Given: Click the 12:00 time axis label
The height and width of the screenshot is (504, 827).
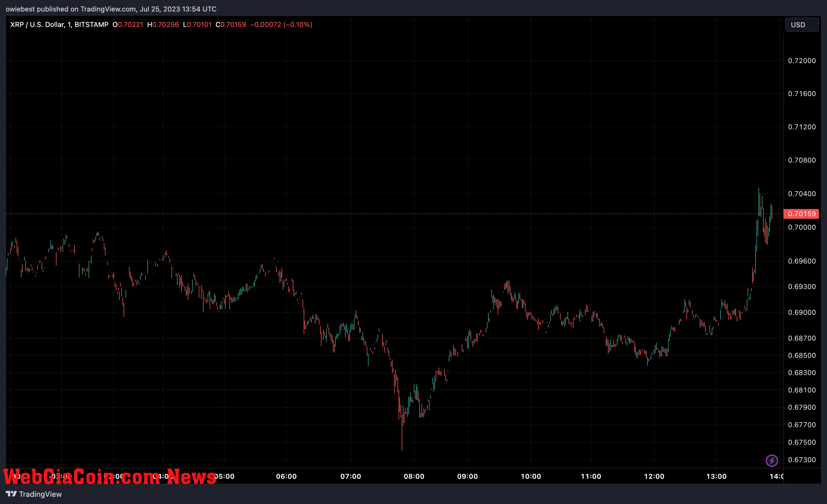Looking at the screenshot, I should pos(654,476).
